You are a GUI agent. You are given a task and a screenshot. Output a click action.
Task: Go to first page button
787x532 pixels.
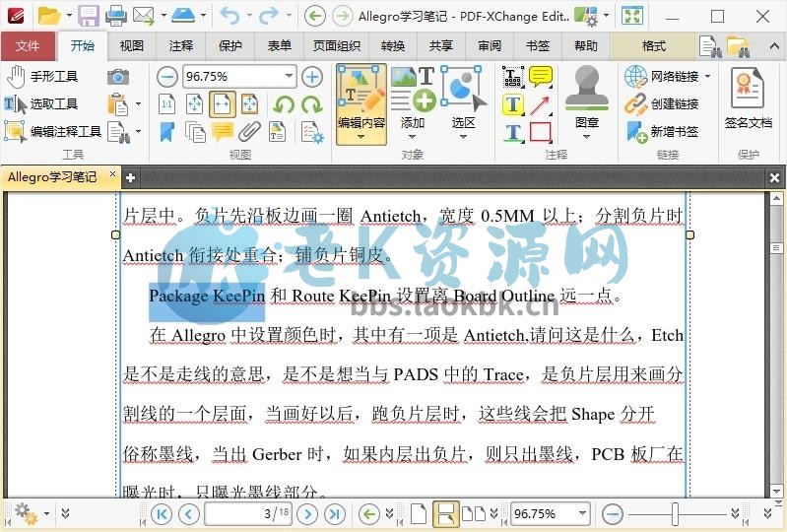(162, 514)
